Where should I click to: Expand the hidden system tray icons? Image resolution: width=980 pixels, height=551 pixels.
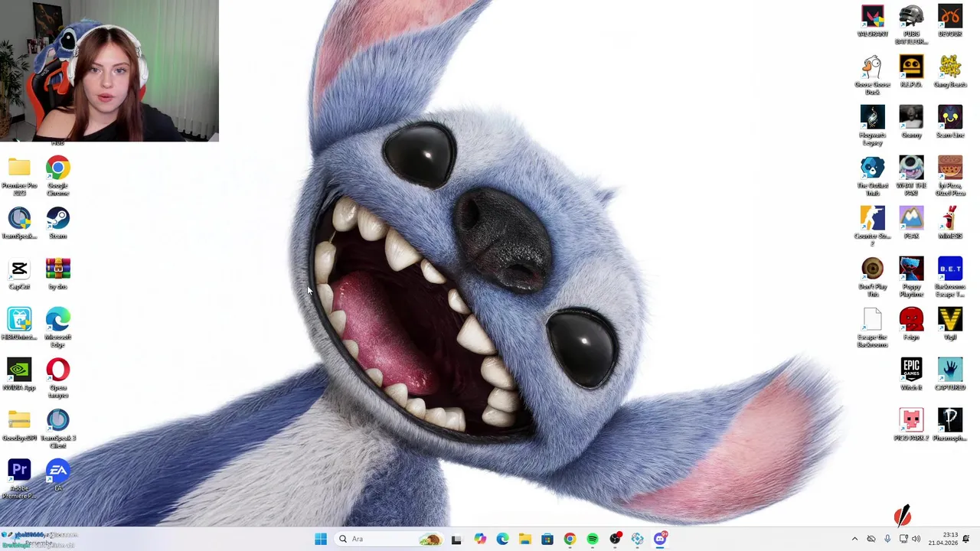[854, 539]
